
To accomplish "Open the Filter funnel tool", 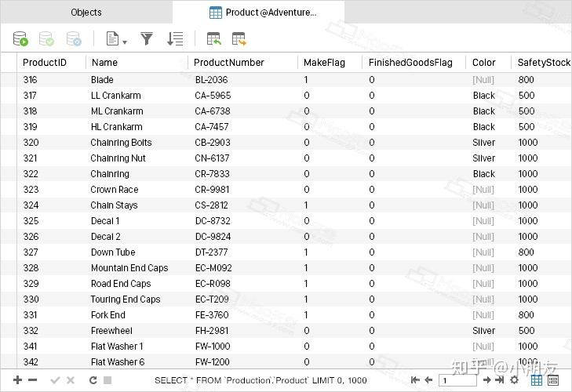I will (x=147, y=38).
